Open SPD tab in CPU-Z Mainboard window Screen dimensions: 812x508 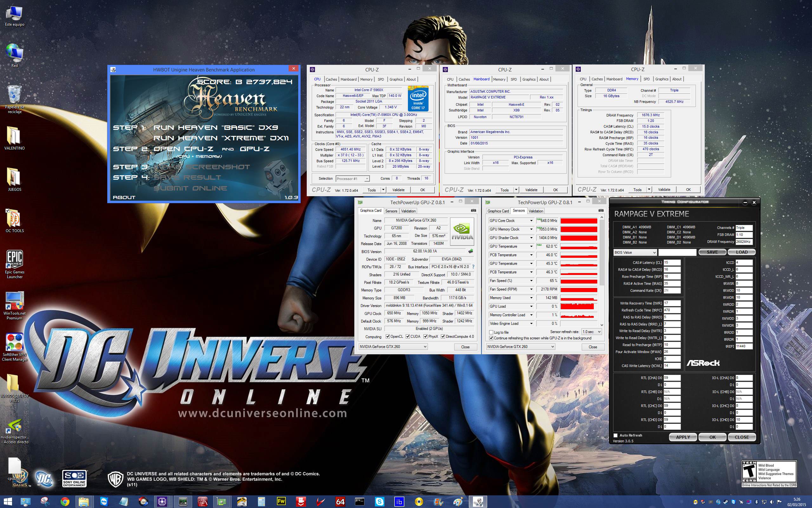click(514, 79)
